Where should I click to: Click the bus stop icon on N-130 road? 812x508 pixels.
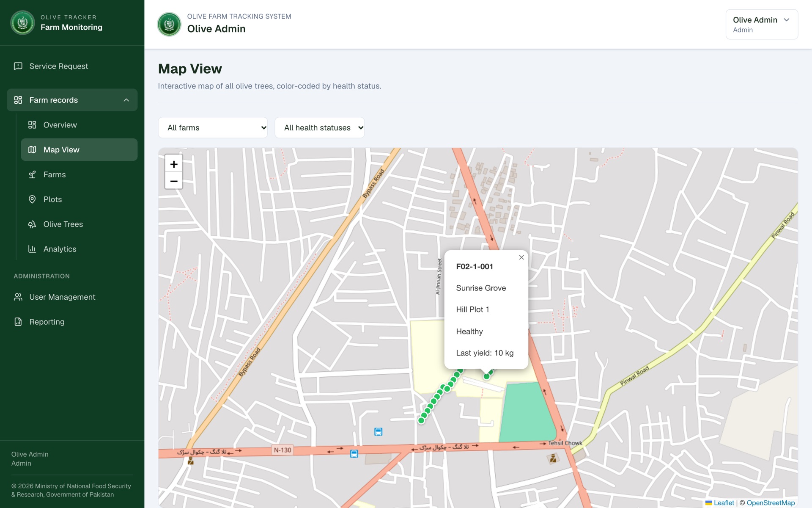click(354, 454)
